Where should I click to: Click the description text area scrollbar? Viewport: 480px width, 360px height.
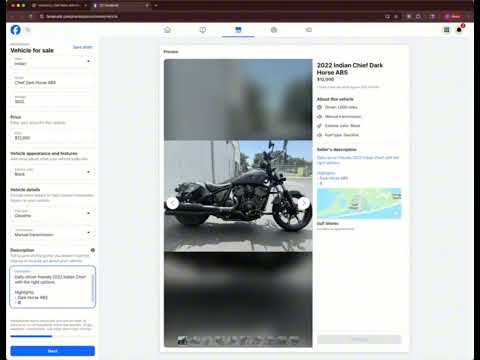[x=93, y=288]
